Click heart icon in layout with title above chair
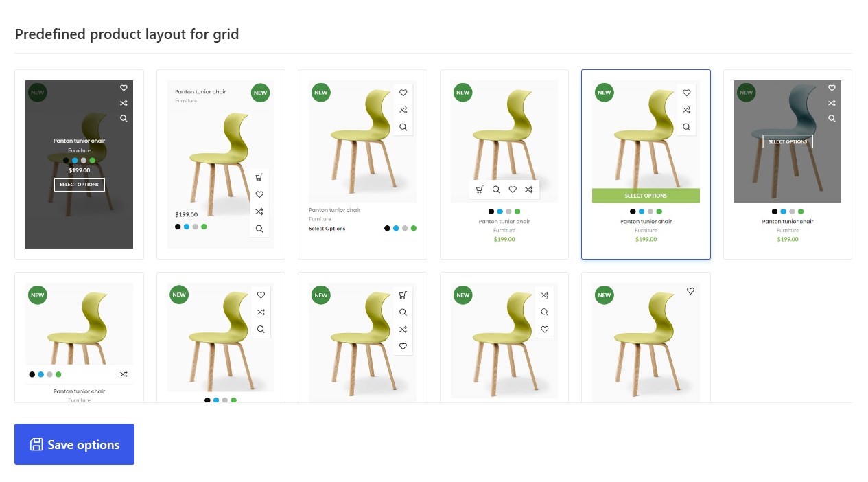This screenshot has width=868, height=482. [259, 194]
